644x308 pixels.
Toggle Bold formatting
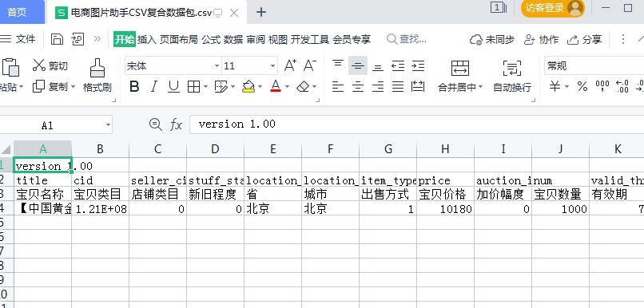point(134,86)
